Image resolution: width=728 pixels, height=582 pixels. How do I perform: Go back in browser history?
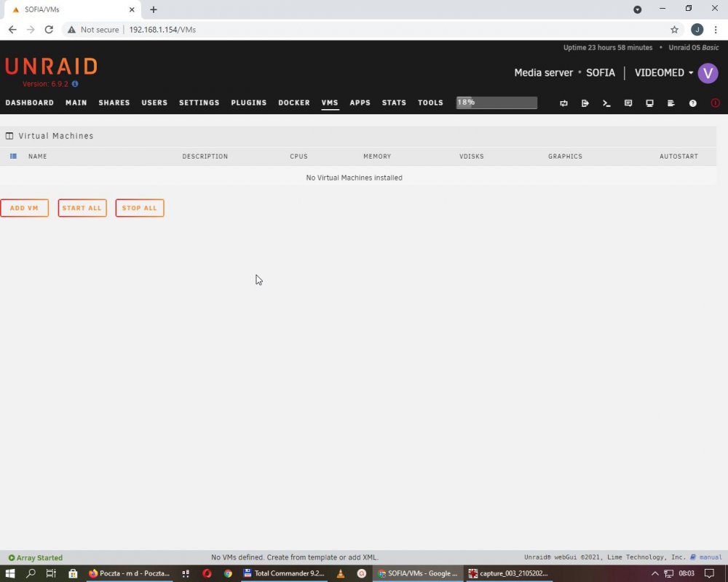12,30
